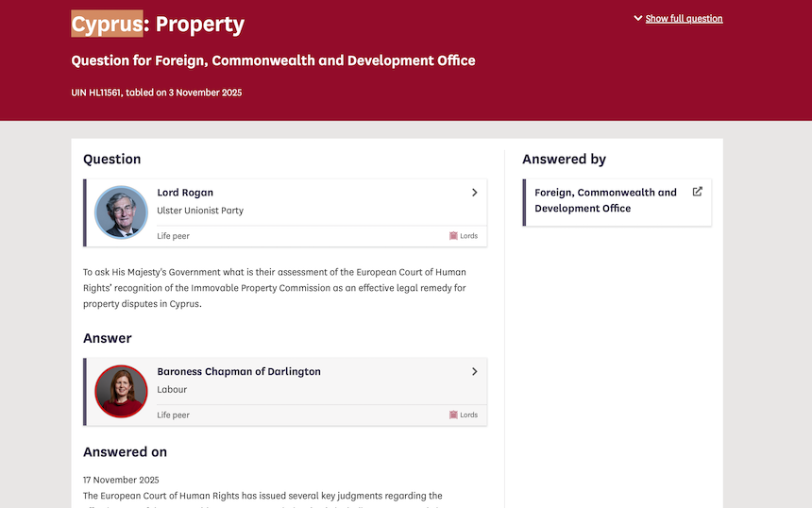
Task: Click the highlighted word Cyprus in title
Action: [x=107, y=24]
